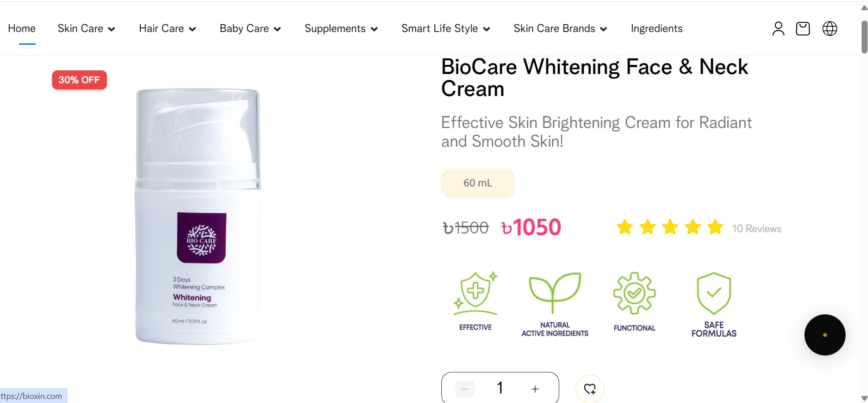Add product to wishlist heart icon
The height and width of the screenshot is (403, 868).
click(x=590, y=389)
